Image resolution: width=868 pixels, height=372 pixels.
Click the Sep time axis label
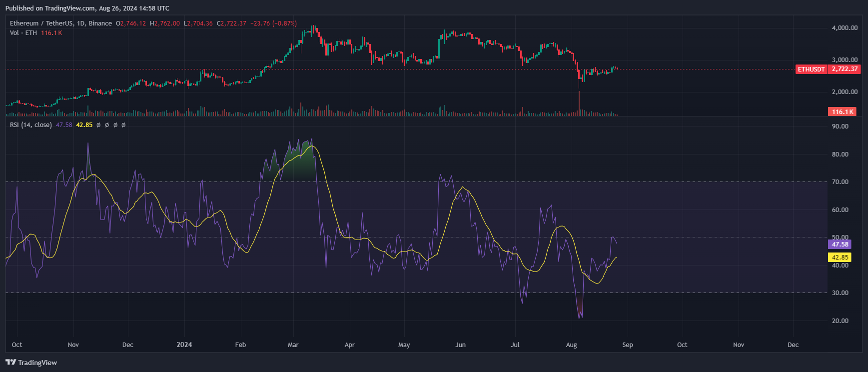coord(628,345)
